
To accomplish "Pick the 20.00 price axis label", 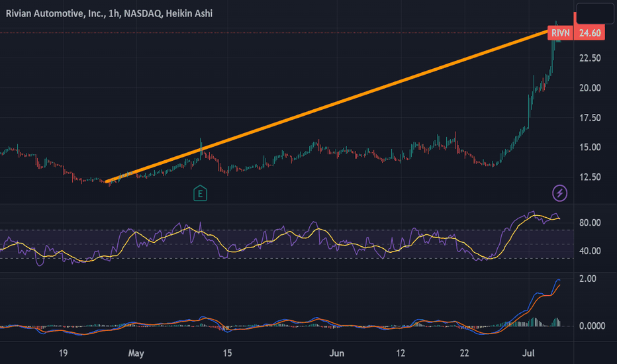I will [x=590, y=88].
